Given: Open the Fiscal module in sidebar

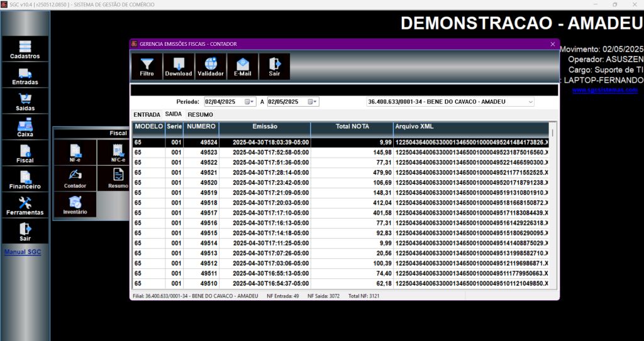Looking at the screenshot, I should coord(25,153).
